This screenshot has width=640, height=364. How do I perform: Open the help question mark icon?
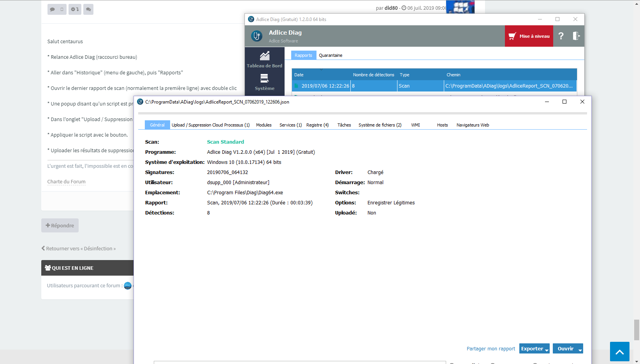(x=561, y=36)
